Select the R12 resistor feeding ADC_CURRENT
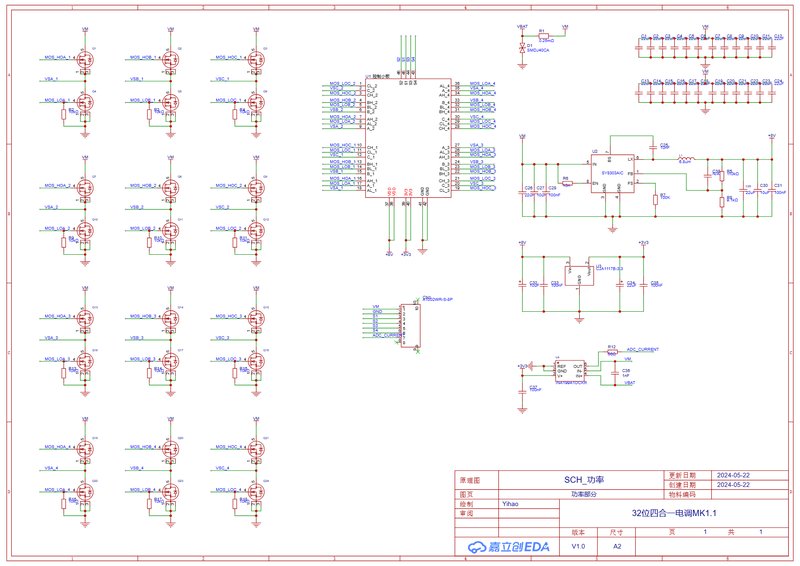The width and height of the screenshot is (800, 566). pyautogui.click(x=612, y=352)
